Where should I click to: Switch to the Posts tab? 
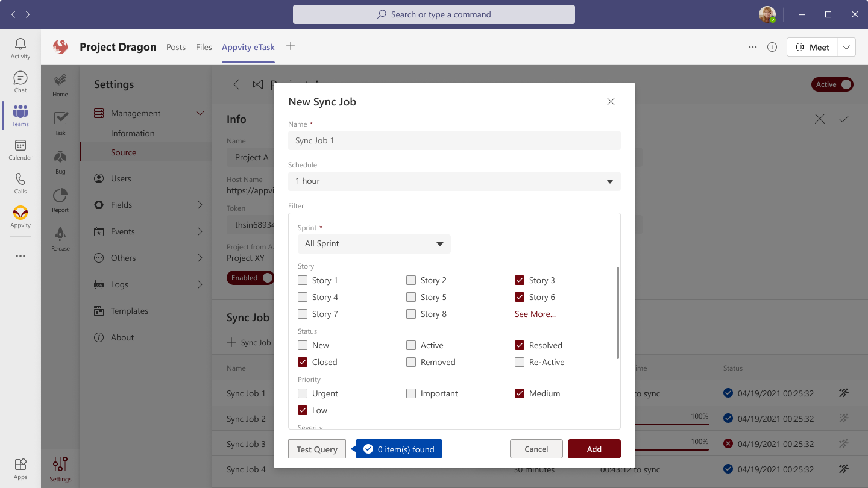176,47
